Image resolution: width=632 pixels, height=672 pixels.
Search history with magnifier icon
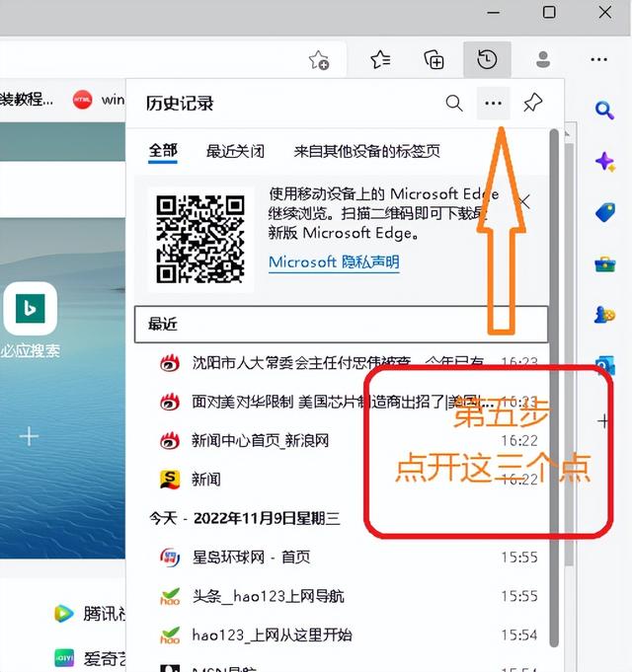click(454, 104)
